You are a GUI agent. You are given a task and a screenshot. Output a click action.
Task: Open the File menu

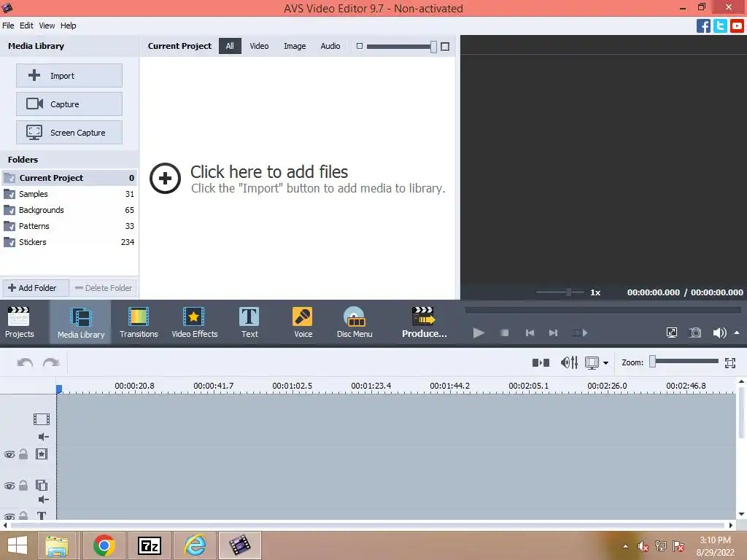click(8, 26)
